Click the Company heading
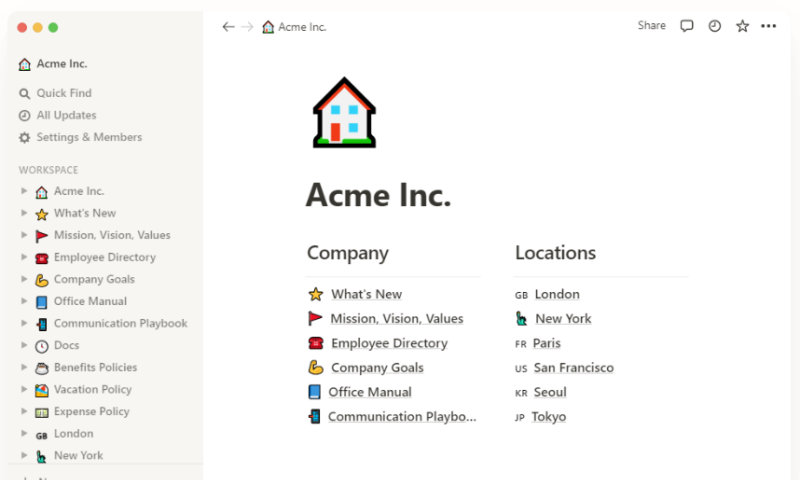This screenshot has height=480, width=800. click(x=347, y=253)
